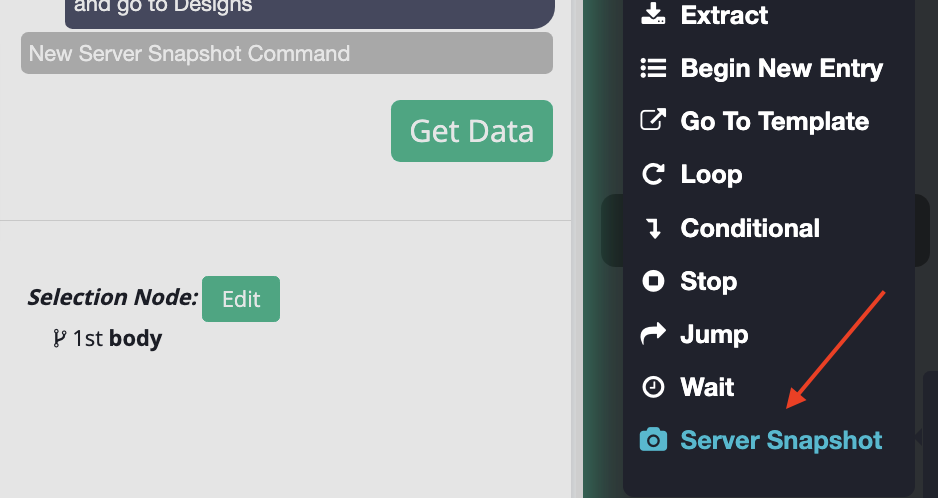Click the Conditional turn-down arrow icon
Viewport: 938px width, 498px height.
pos(654,228)
